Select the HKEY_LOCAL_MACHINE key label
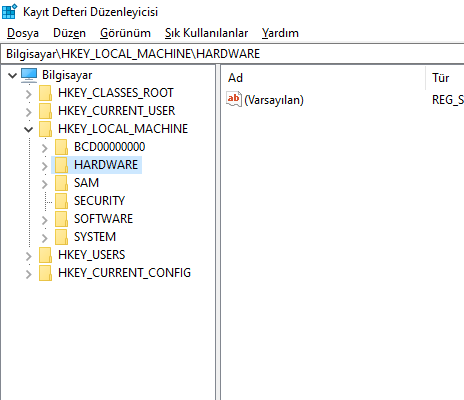 point(123,129)
